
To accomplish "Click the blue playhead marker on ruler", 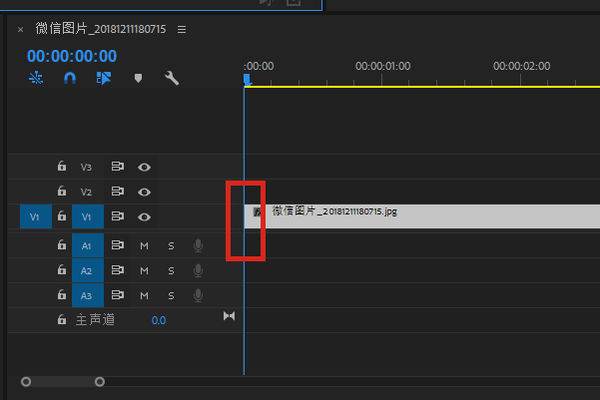I will click(247, 80).
